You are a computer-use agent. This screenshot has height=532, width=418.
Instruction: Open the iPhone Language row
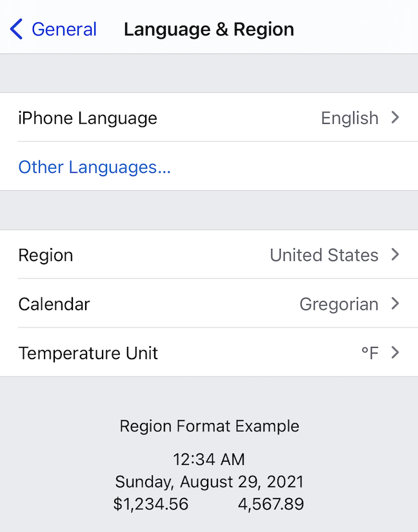(88, 118)
